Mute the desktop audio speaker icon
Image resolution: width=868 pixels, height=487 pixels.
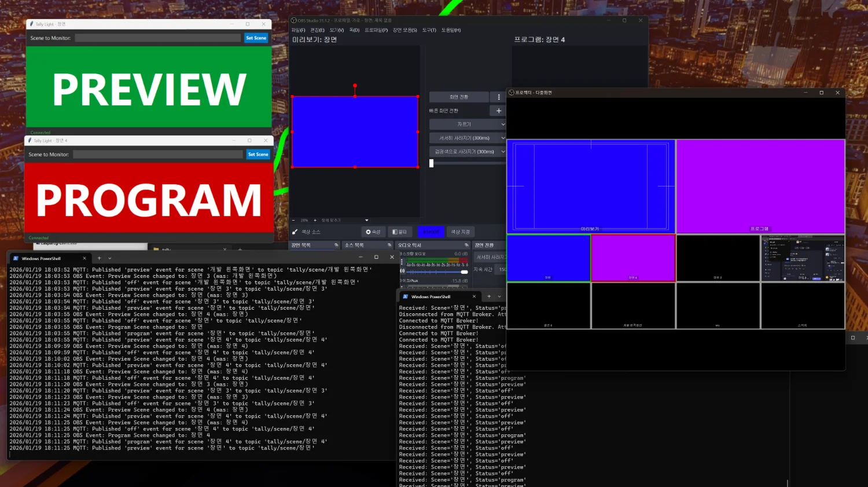point(402,271)
